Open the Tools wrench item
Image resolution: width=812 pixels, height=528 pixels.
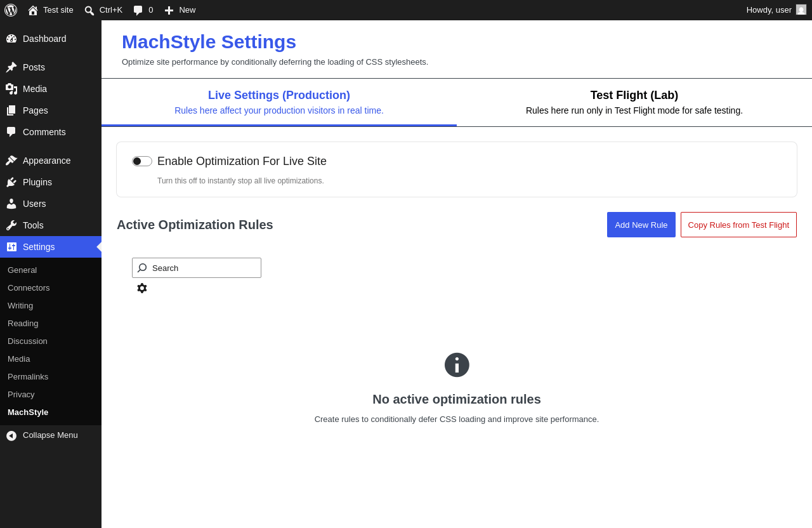pyautogui.click(x=51, y=225)
